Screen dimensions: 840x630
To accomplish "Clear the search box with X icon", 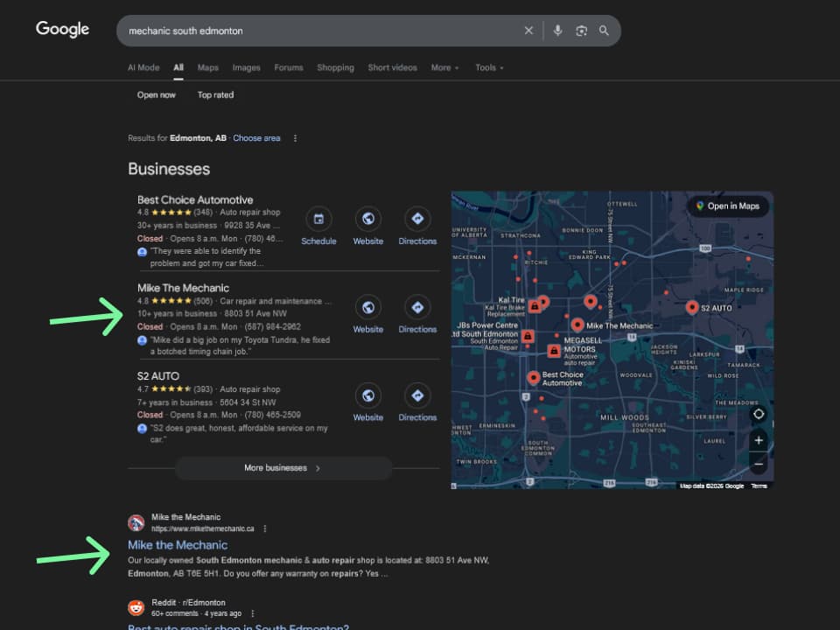I will click(528, 31).
